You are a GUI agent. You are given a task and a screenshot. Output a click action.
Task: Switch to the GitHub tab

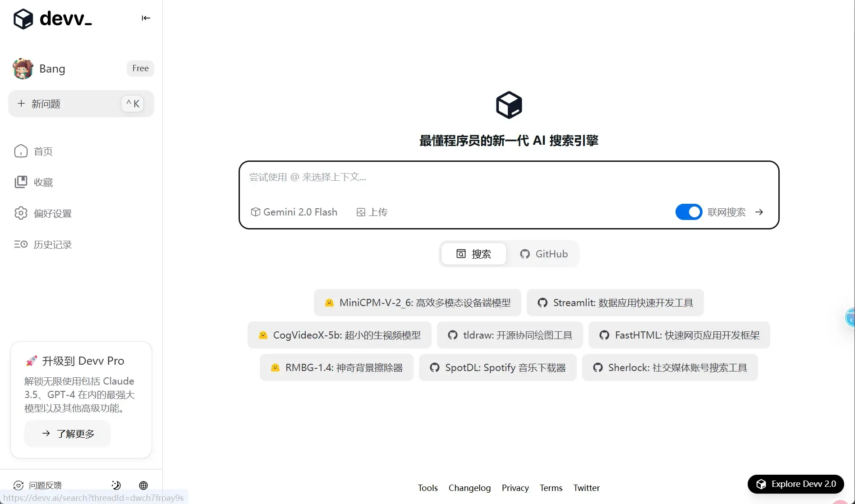click(543, 254)
